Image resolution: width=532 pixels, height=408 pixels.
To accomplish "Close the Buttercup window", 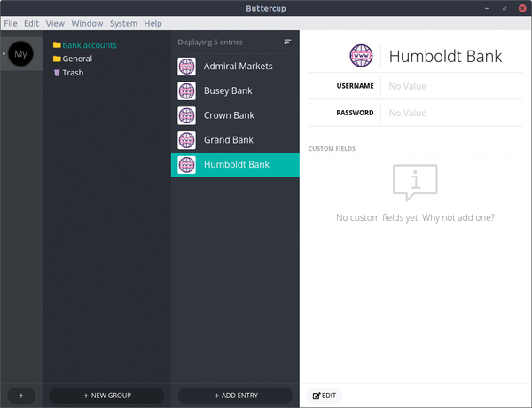I will pos(522,8).
